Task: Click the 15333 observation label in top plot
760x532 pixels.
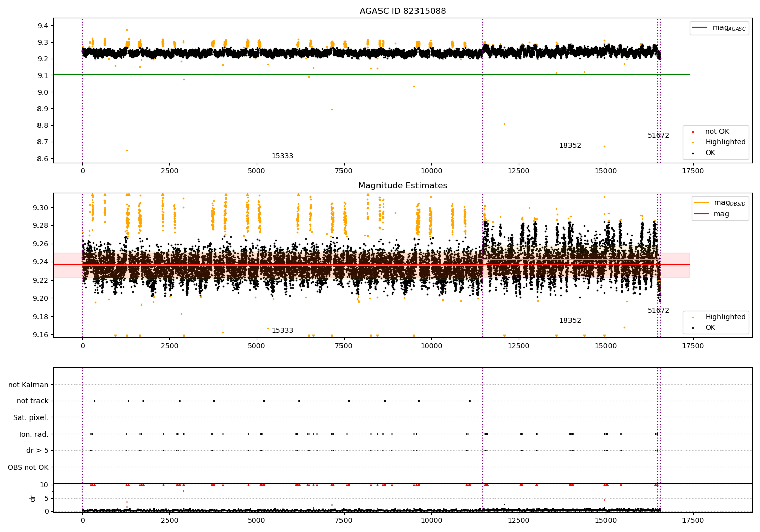Action: pyautogui.click(x=282, y=156)
